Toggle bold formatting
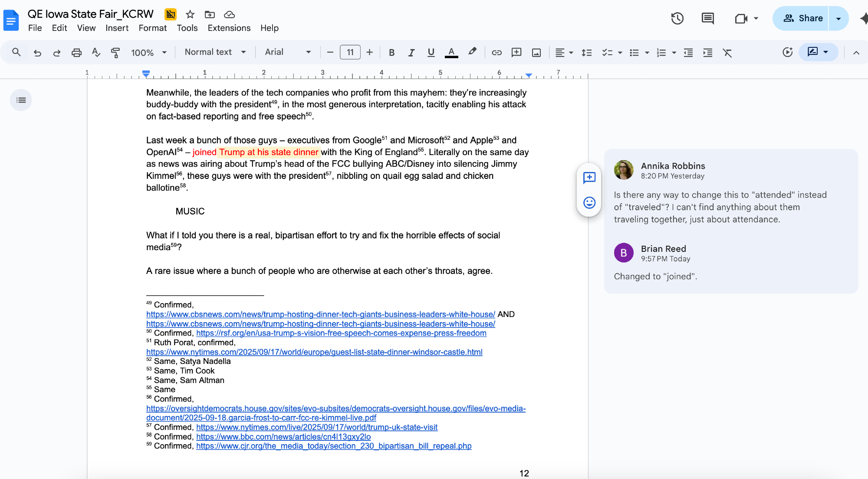The height and width of the screenshot is (479, 868). (x=391, y=53)
